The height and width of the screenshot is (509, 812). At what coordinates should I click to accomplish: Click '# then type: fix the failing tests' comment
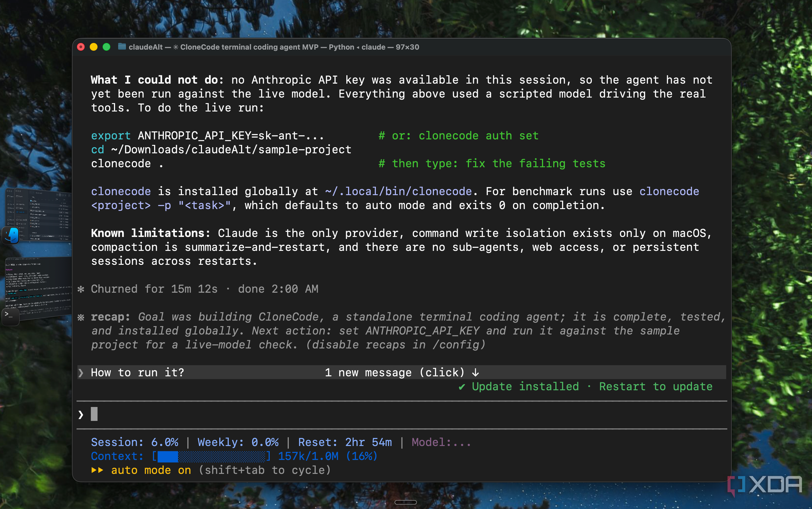[x=492, y=164]
